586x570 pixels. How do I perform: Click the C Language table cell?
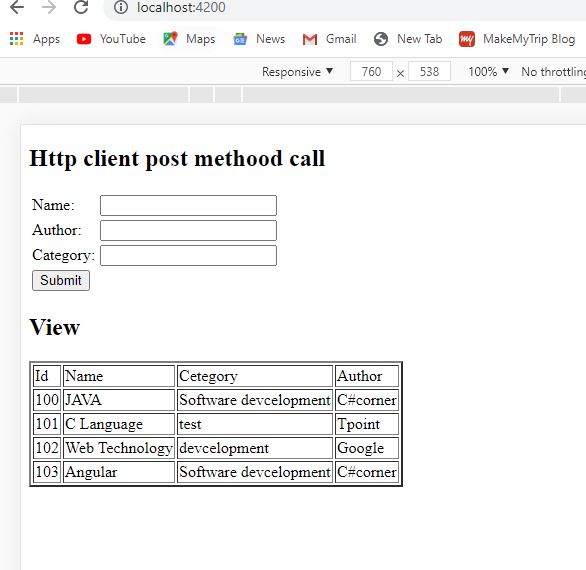[119, 424]
